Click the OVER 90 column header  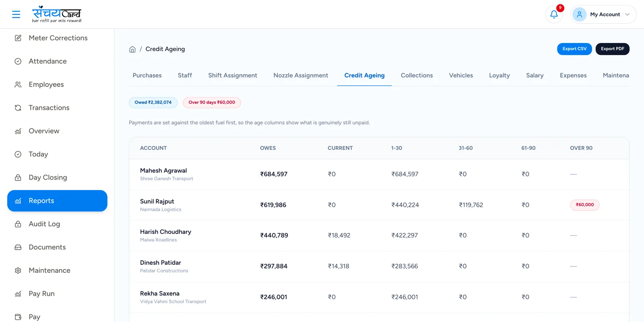coord(581,148)
